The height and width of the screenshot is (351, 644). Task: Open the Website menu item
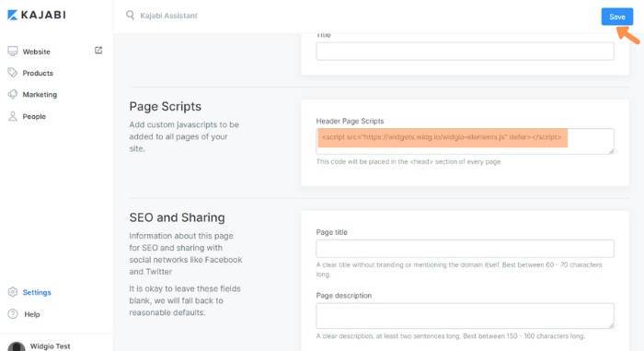(36, 52)
